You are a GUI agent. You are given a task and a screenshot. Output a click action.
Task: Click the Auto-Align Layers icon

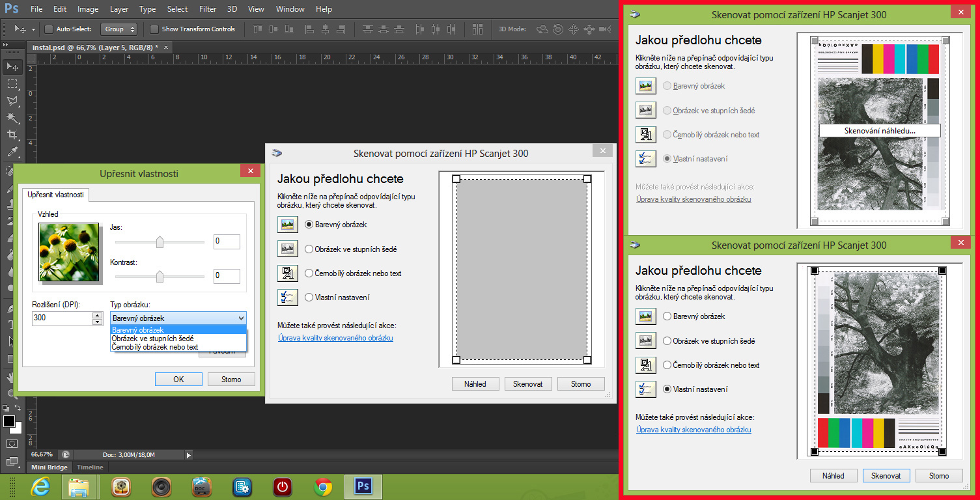point(479,29)
